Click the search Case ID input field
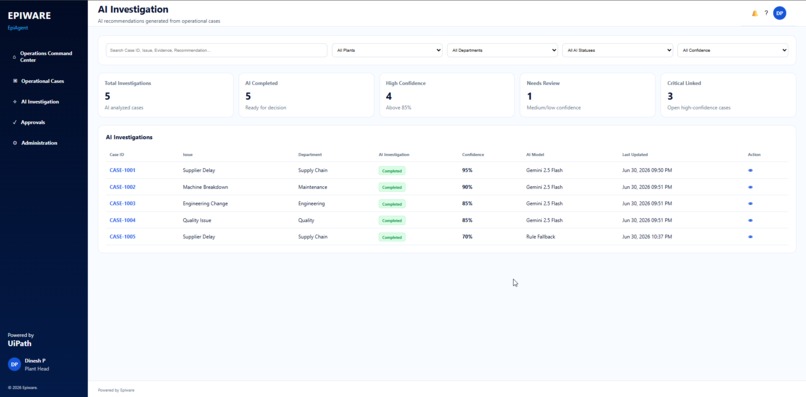 pyautogui.click(x=216, y=50)
